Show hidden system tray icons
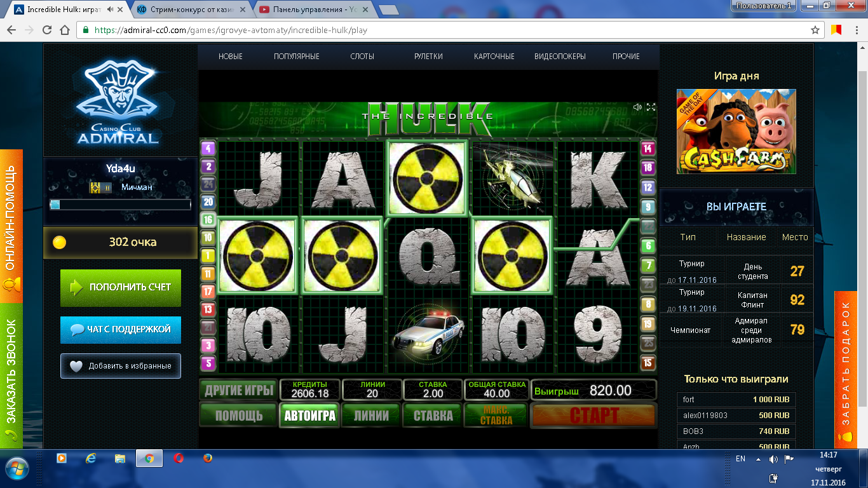 [758, 459]
